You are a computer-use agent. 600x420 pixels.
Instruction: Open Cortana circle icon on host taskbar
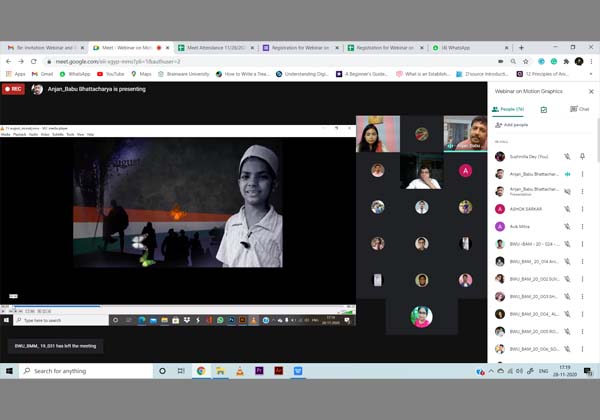pyautogui.click(x=162, y=371)
